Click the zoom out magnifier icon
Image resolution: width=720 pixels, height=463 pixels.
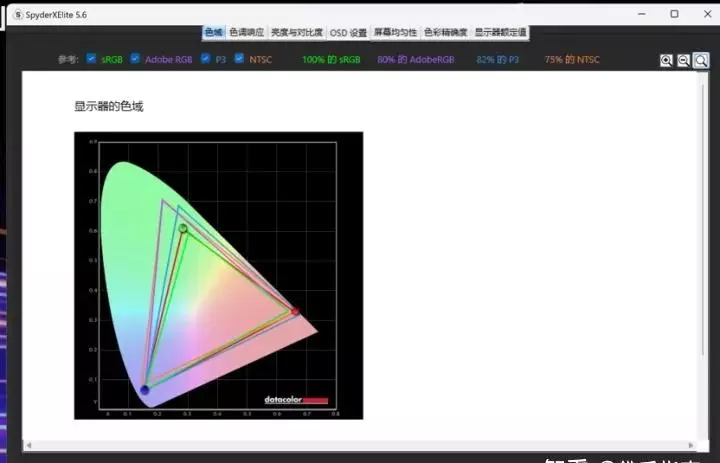[684, 60]
